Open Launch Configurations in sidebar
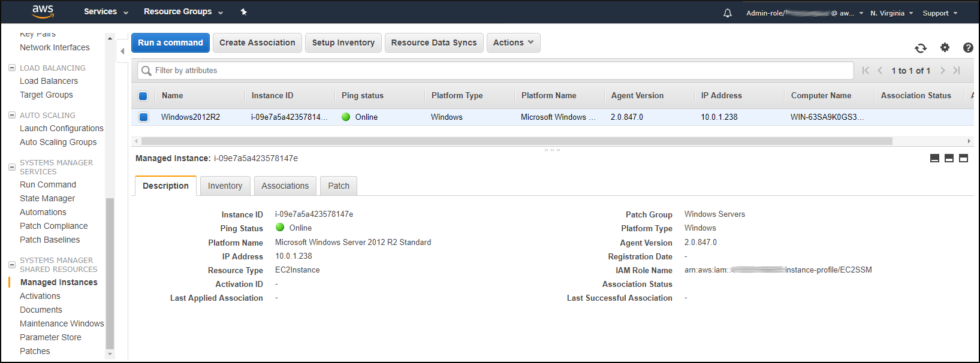 click(x=61, y=128)
